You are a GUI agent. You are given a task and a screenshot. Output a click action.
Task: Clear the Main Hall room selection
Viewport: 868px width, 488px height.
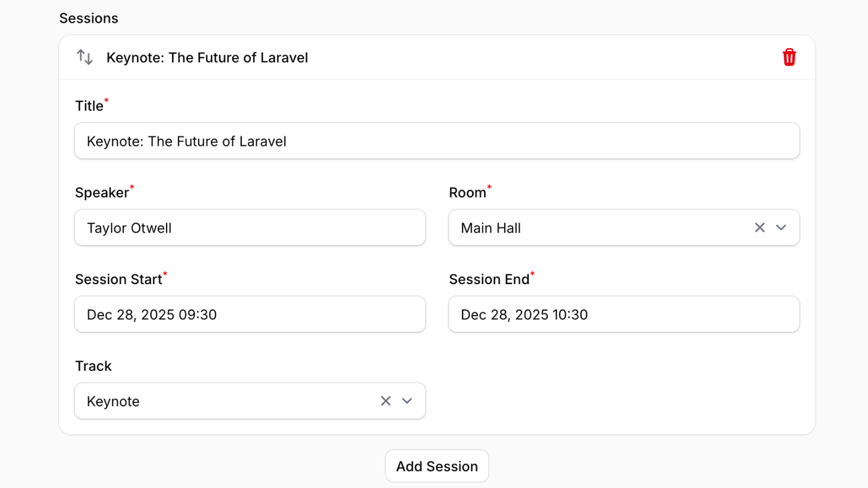coord(759,228)
